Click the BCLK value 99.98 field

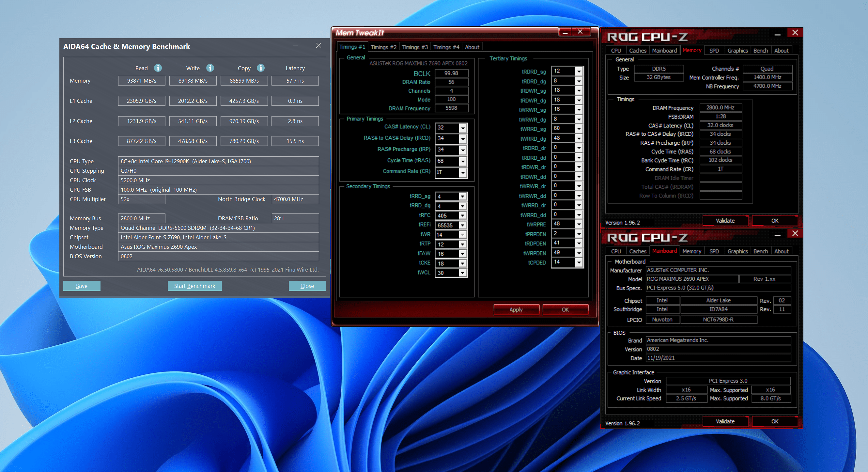click(451, 73)
